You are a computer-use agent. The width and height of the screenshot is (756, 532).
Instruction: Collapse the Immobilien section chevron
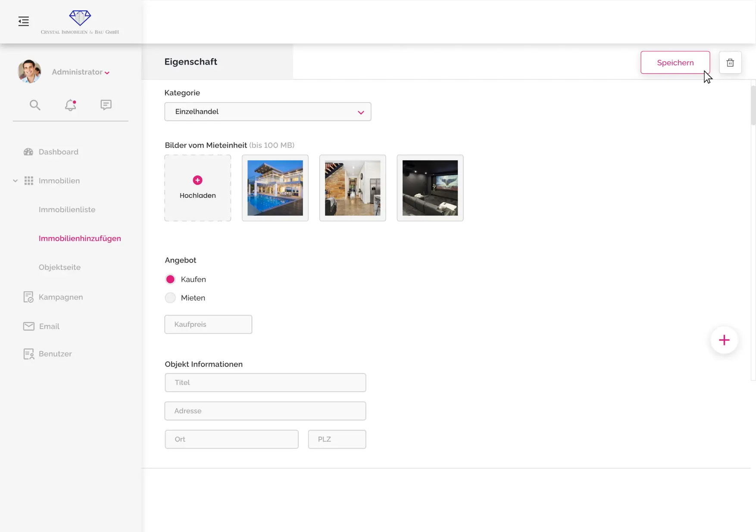[15, 181]
